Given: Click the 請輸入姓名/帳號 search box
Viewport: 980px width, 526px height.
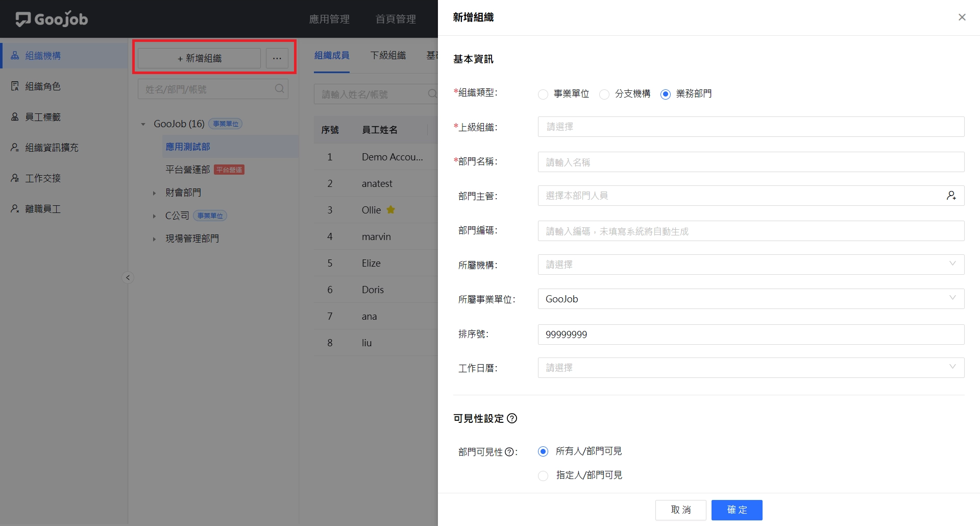Looking at the screenshot, I should click(x=376, y=94).
